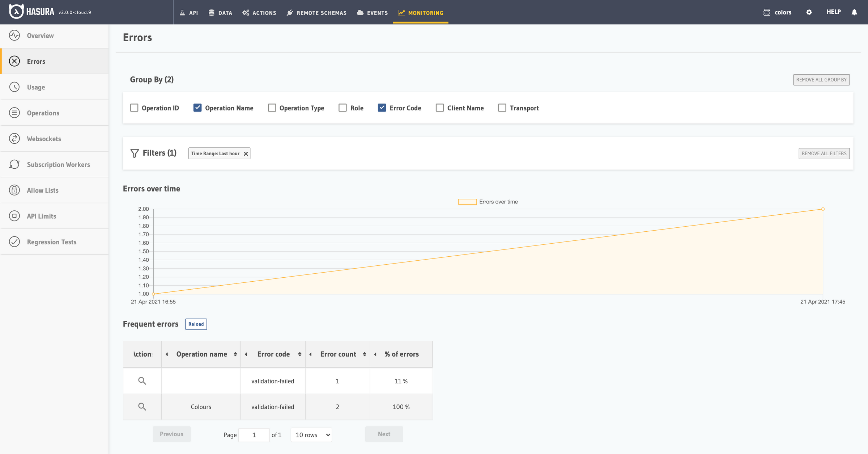
Task: Open notifications via the bell icon
Action: (854, 12)
